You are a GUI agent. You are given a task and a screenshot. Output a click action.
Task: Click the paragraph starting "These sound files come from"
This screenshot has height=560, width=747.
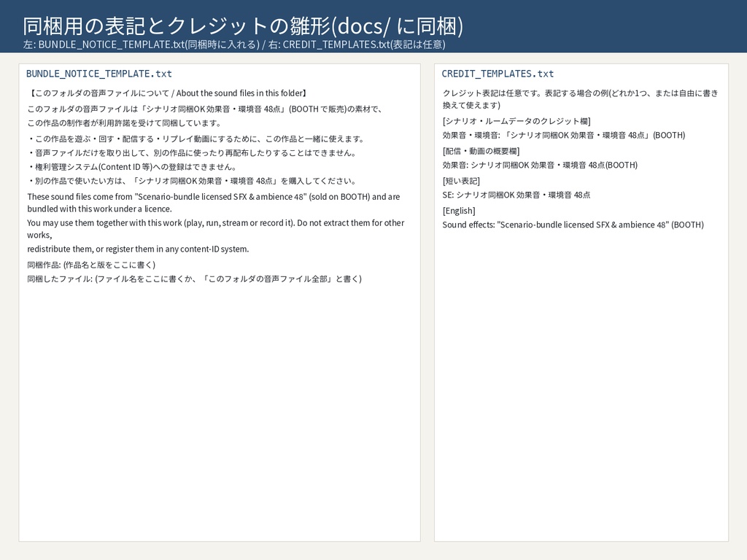click(x=214, y=203)
